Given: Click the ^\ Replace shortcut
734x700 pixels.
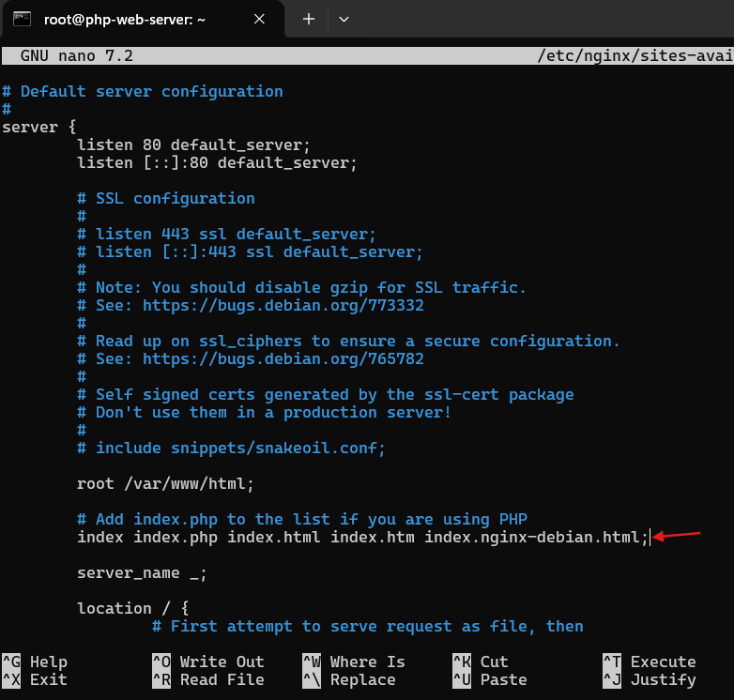Looking at the screenshot, I should (349, 679).
